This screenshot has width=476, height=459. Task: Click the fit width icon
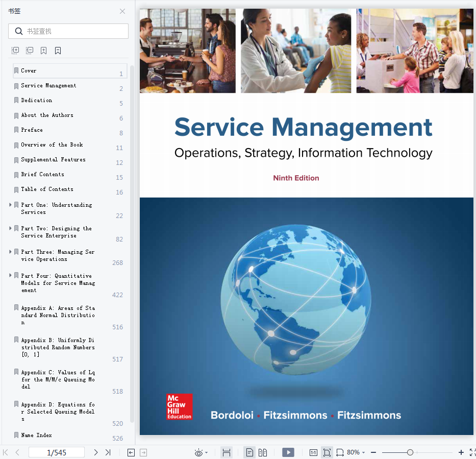pos(227,453)
